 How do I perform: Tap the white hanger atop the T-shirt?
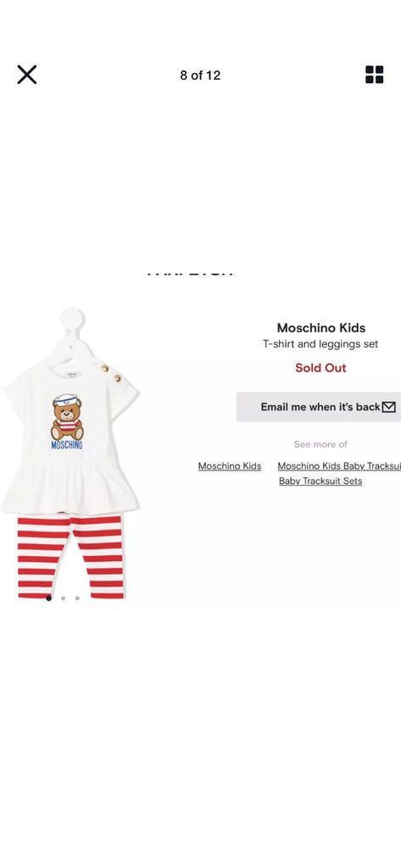(x=72, y=335)
